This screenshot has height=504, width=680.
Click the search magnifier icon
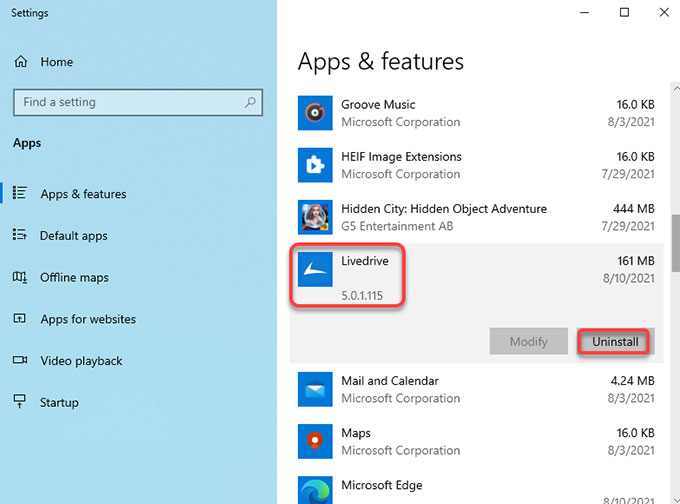tap(250, 102)
